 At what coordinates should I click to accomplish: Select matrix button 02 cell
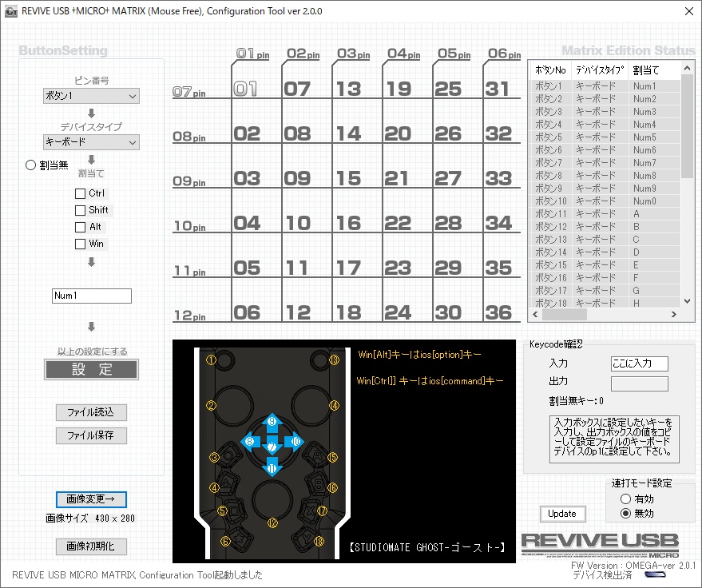[246, 133]
